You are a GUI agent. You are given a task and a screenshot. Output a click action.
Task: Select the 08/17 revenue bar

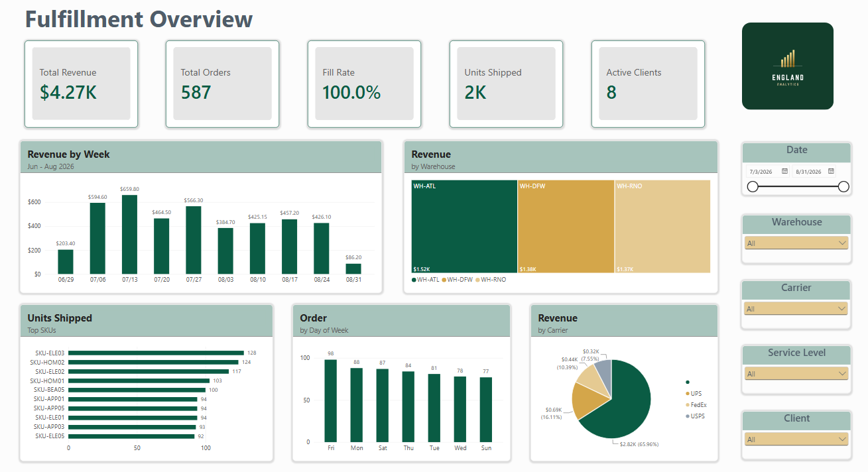(x=289, y=247)
